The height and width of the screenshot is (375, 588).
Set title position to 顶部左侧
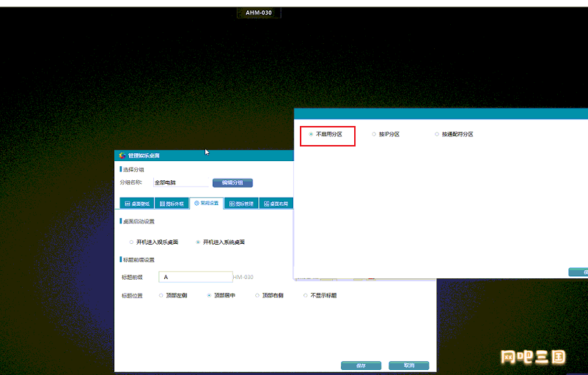[x=161, y=296]
